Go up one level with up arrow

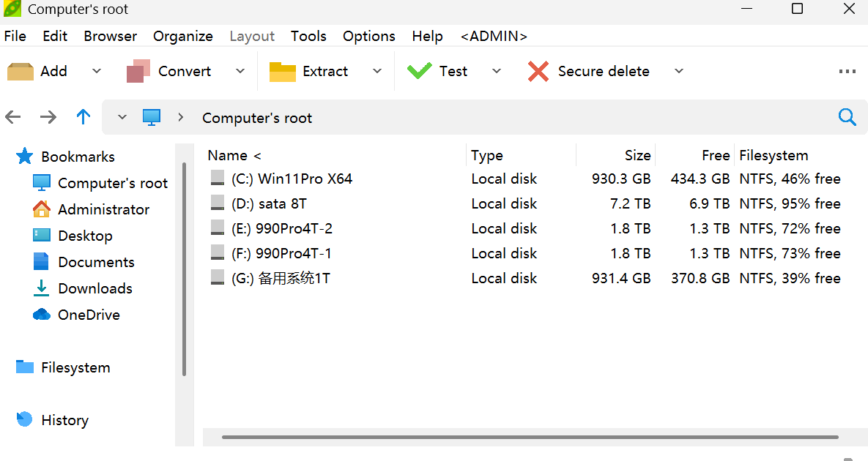[84, 117]
